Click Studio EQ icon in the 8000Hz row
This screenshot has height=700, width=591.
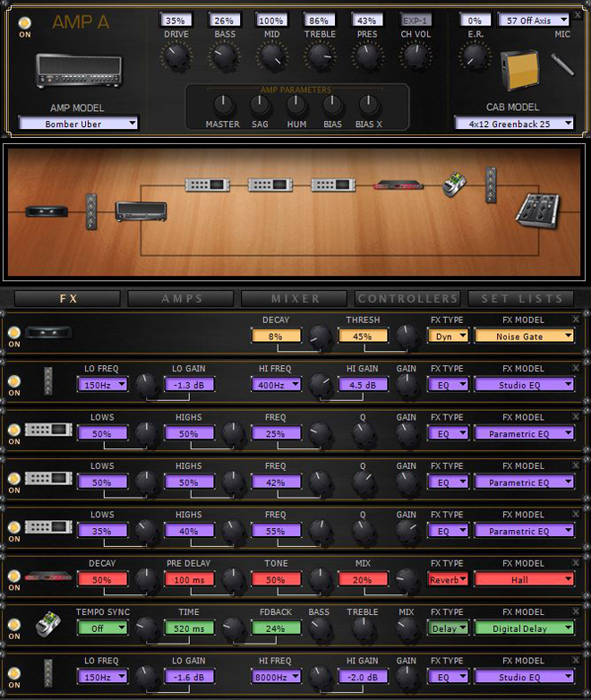coord(48,673)
